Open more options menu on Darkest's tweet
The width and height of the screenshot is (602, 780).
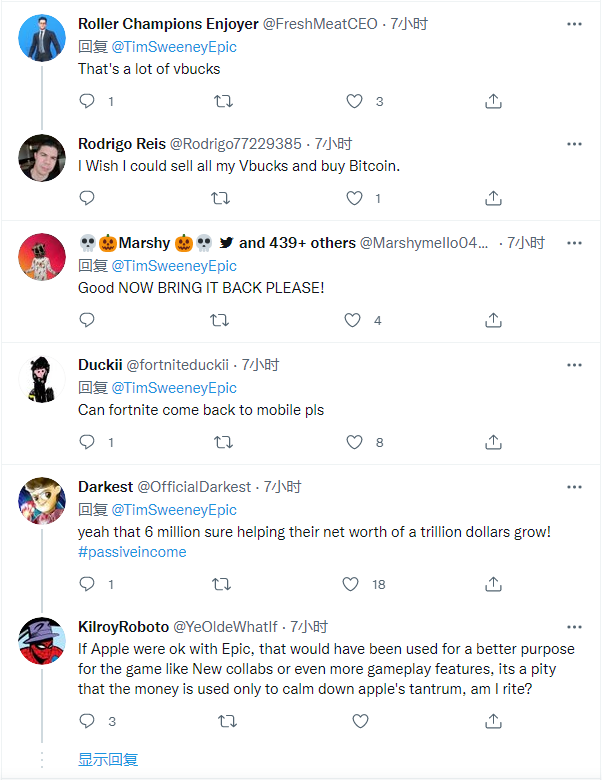point(574,487)
